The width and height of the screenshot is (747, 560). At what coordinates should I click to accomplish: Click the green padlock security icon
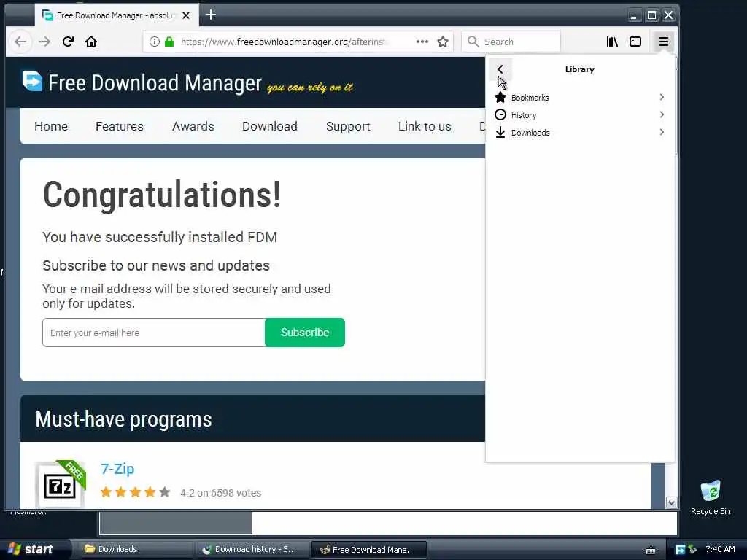pos(169,42)
